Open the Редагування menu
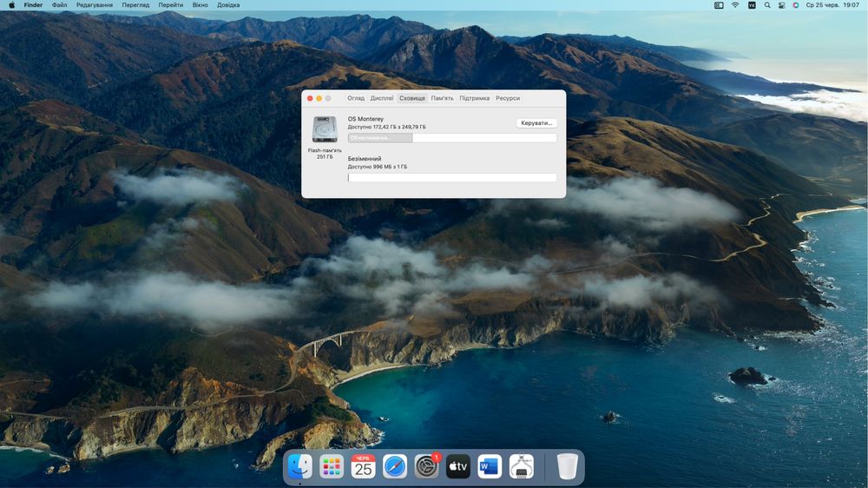The height and width of the screenshot is (488, 868). pyautogui.click(x=94, y=5)
